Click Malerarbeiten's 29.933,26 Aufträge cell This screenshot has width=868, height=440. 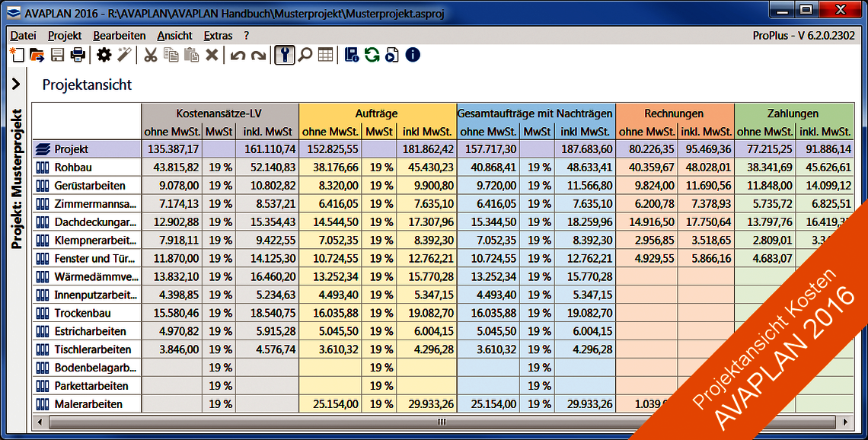426,404
